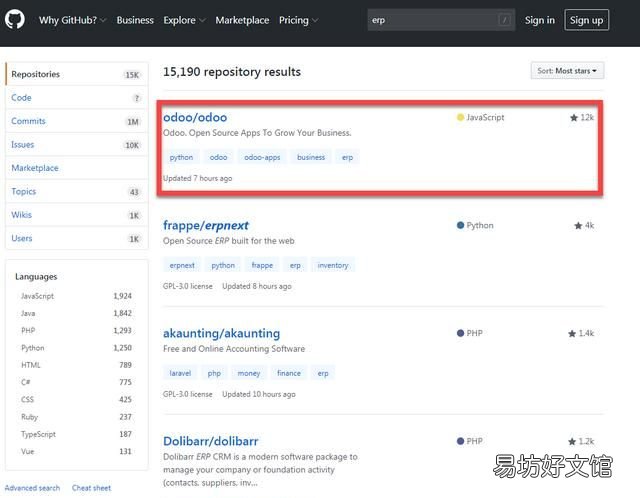Filter by HTML language
The width and height of the screenshot is (640, 498).
(76, 365)
